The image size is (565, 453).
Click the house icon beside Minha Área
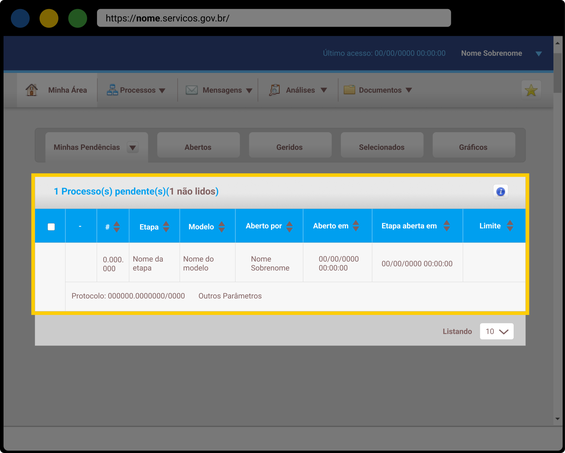pyautogui.click(x=32, y=90)
